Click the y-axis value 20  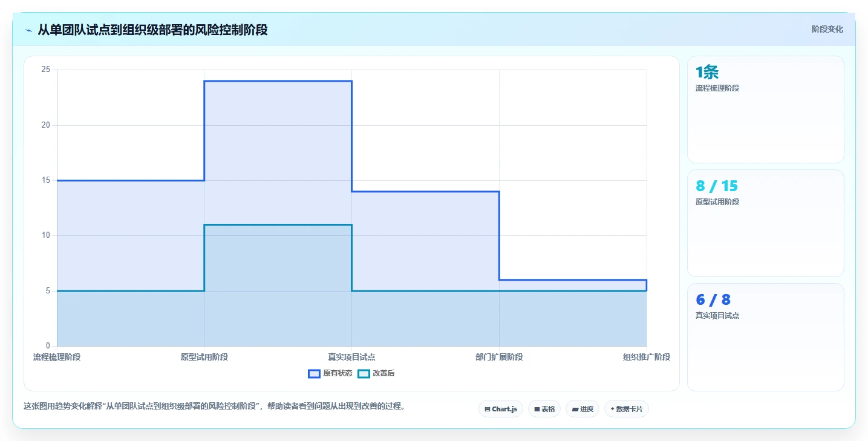tap(45, 125)
